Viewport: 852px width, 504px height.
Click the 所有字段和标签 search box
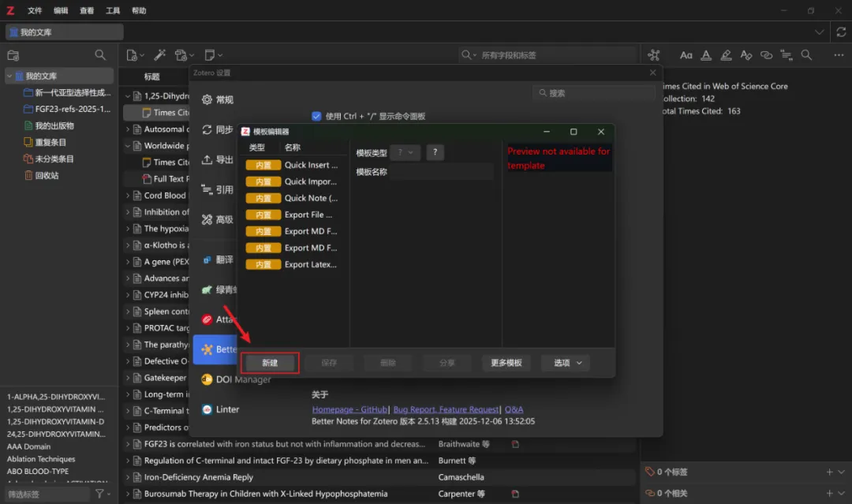[x=547, y=55]
